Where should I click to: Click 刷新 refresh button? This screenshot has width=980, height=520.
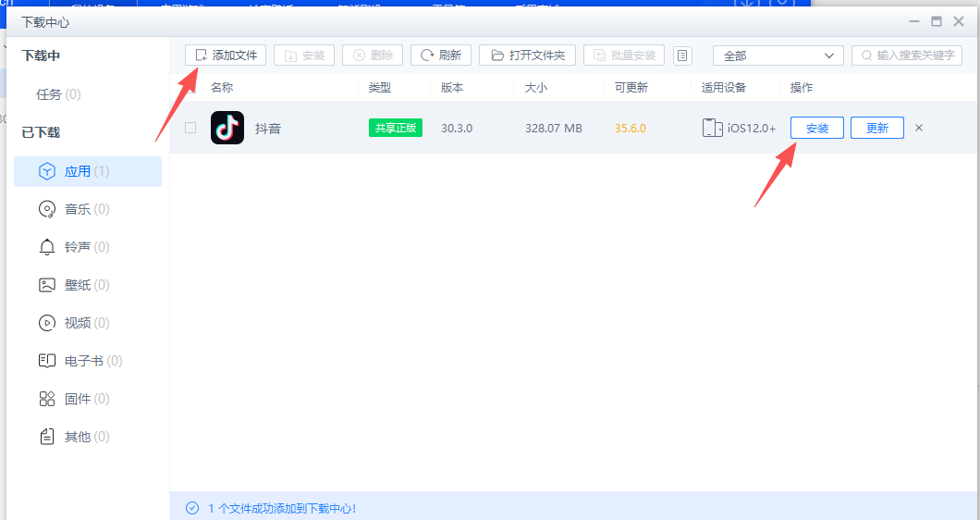441,56
